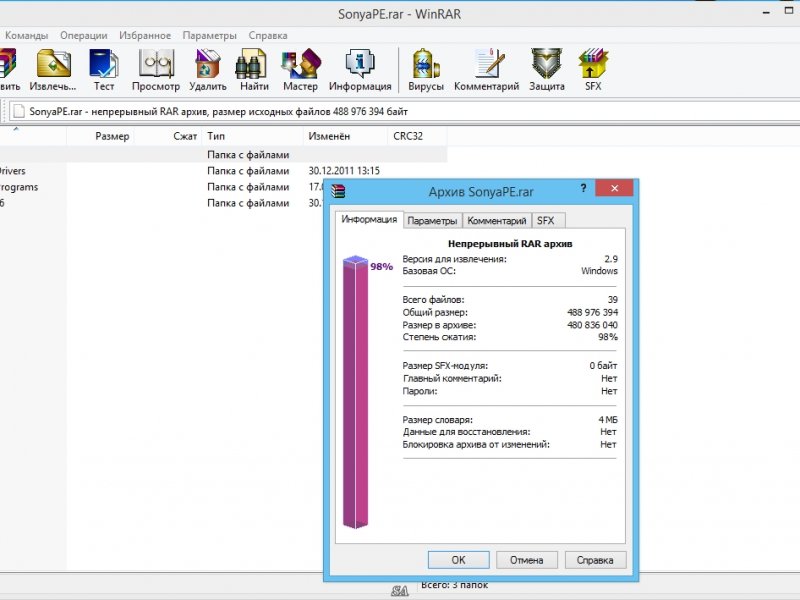
Task: Launch the Wizard (Мастер) toolbar icon
Action: click(x=301, y=70)
